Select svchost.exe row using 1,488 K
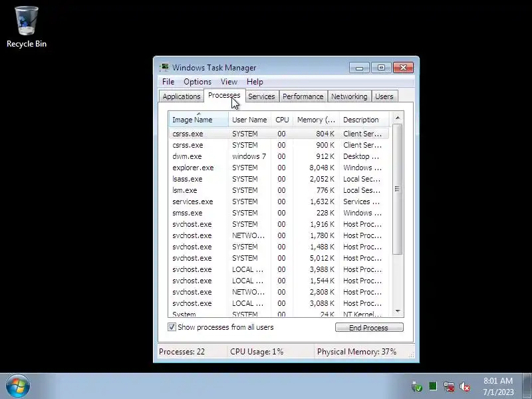Viewport: 532px width, 399px height. point(279,247)
